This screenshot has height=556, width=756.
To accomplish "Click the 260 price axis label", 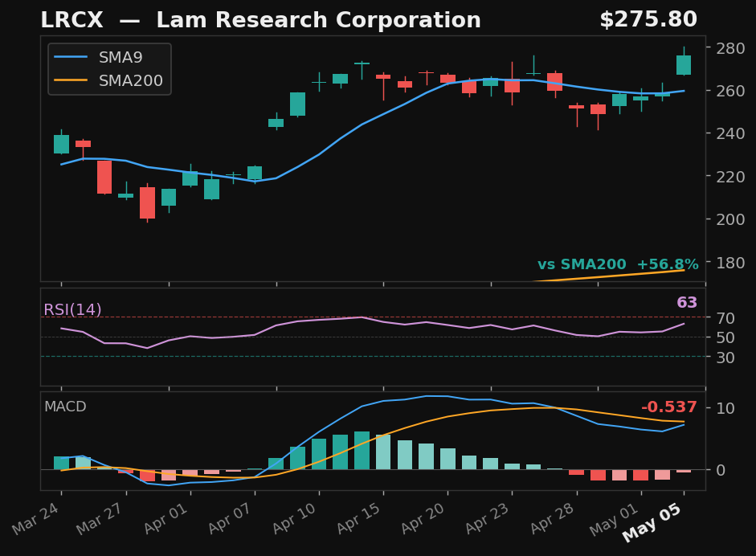I will click(730, 91).
